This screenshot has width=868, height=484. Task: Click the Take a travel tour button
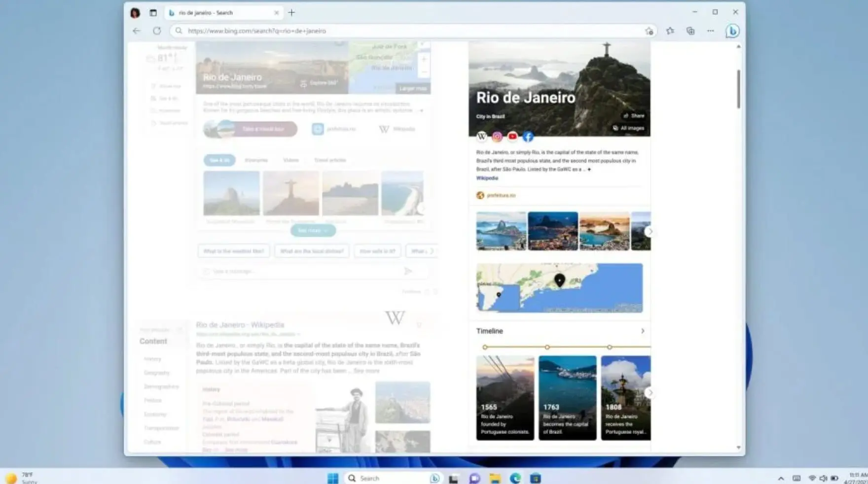tap(251, 129)
